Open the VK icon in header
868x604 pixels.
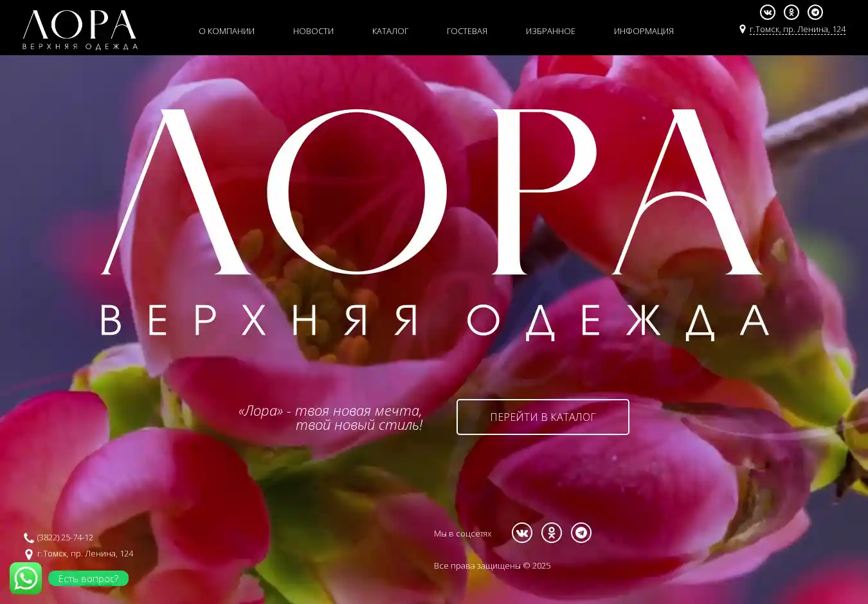[768, 12]
